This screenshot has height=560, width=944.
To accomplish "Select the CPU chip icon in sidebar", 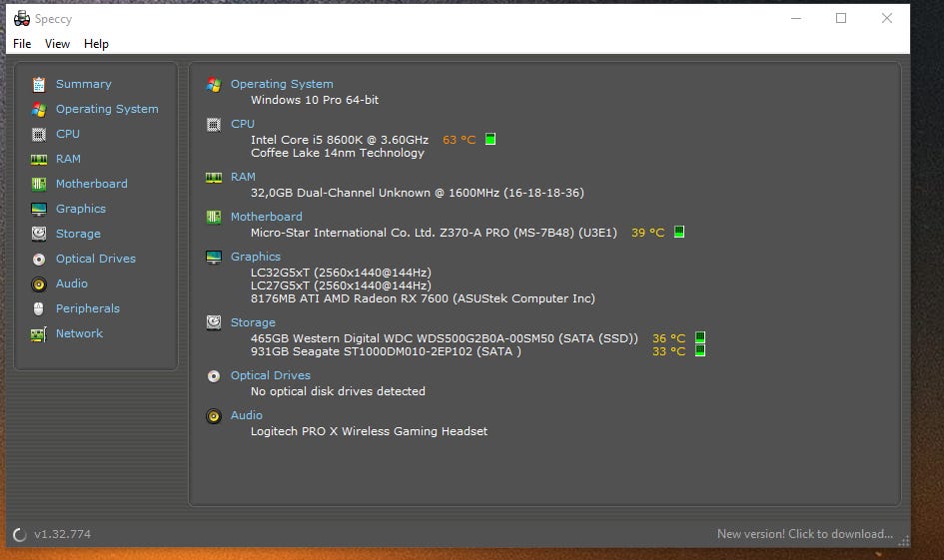I will point(39,134).
